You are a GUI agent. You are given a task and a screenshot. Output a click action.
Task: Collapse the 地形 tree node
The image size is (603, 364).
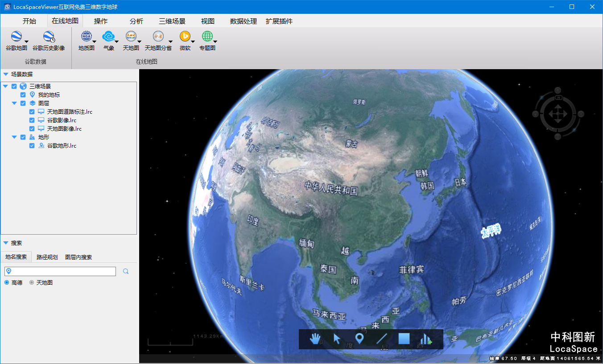click(x=14, y=137)
